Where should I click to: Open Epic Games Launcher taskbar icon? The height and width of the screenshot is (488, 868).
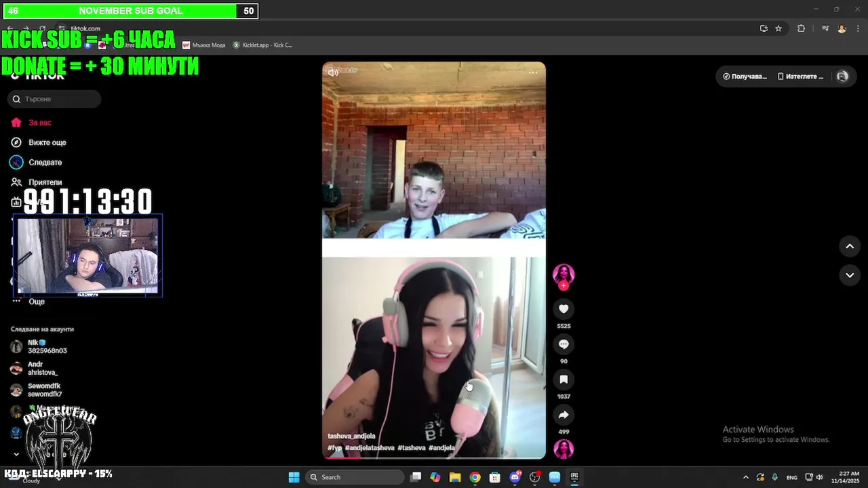574,477
